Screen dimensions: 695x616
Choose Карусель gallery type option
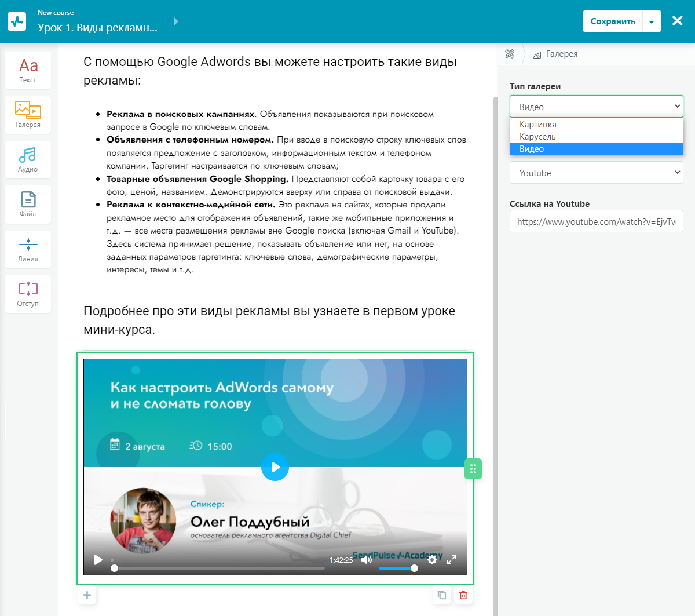[597, 137]
